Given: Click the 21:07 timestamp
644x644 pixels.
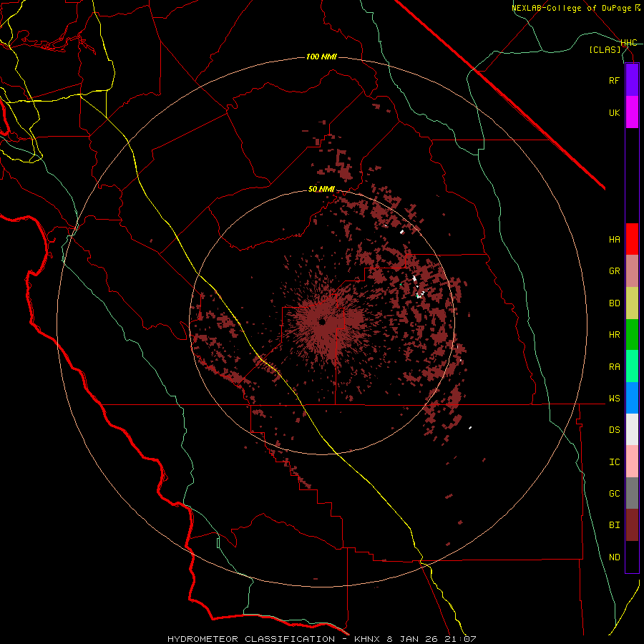Looking at the screenshot, I should click(461, 639).
